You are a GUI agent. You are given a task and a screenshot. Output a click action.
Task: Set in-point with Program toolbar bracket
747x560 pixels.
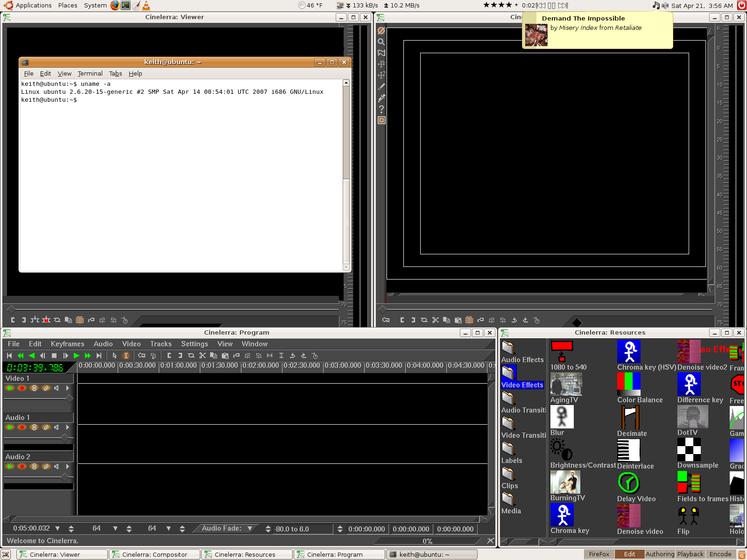point(169,356)
